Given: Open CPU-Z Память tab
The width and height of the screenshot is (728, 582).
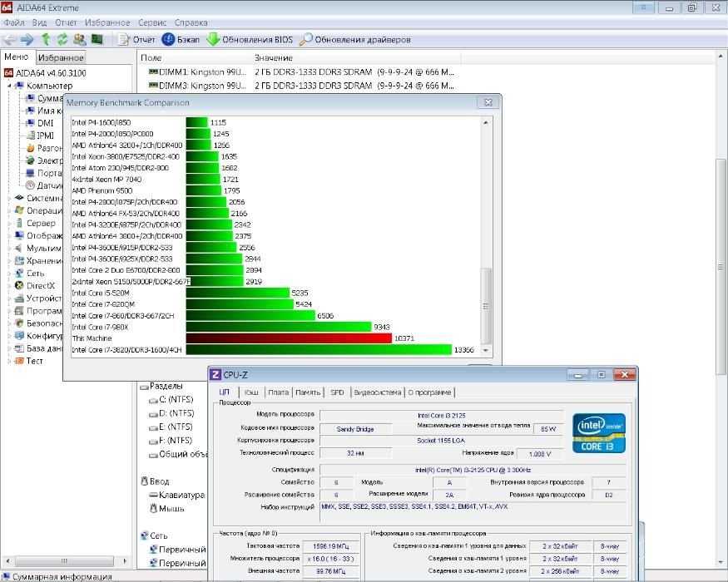Looking at the screenshot, I should pyautogui.click(x=308, y=392).
